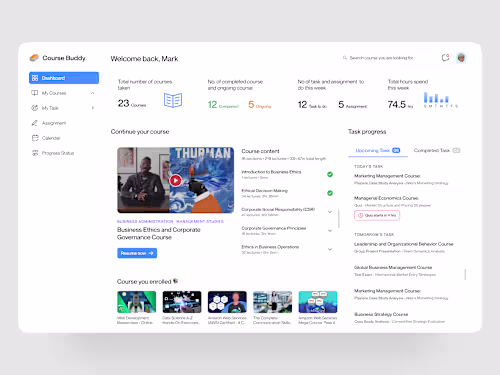Play the Business Ethics course video

pyautogui.click(x=176, y=180)
